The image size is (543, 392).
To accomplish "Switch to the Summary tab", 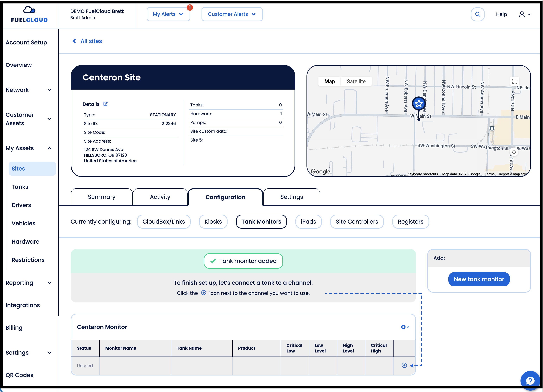I will pyautogui.click(x=101, y=197).
